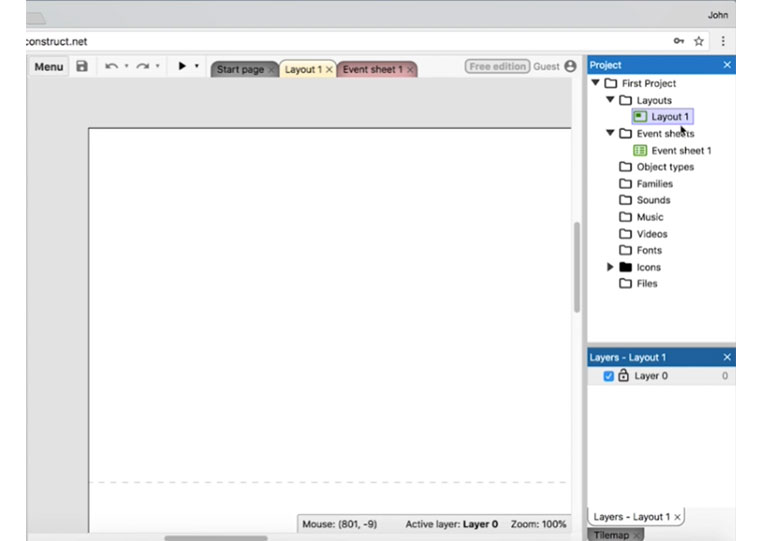
Task: Select the Object types folder
Action: pos(665,167)
